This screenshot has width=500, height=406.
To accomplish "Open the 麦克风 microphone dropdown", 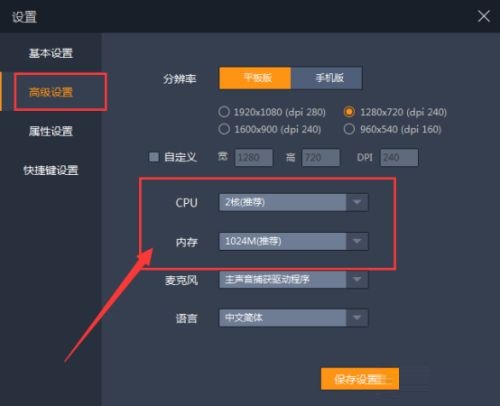I will click(294, 279).
